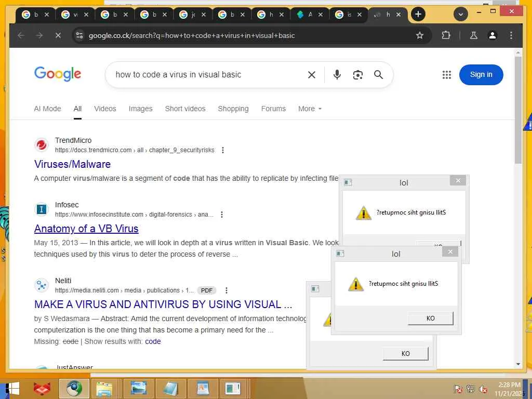Bookmark this page with the star icon

click(x=420, y=35)
